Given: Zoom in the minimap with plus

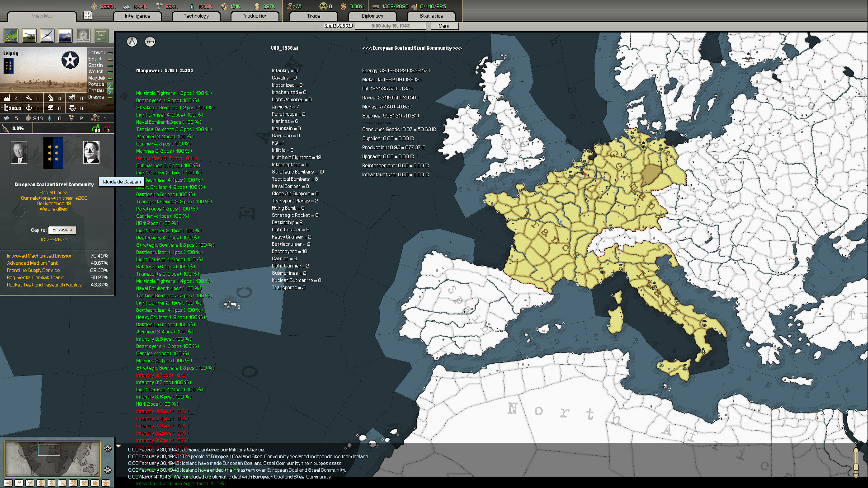Looking at the screenshot, I should [108, 448].
